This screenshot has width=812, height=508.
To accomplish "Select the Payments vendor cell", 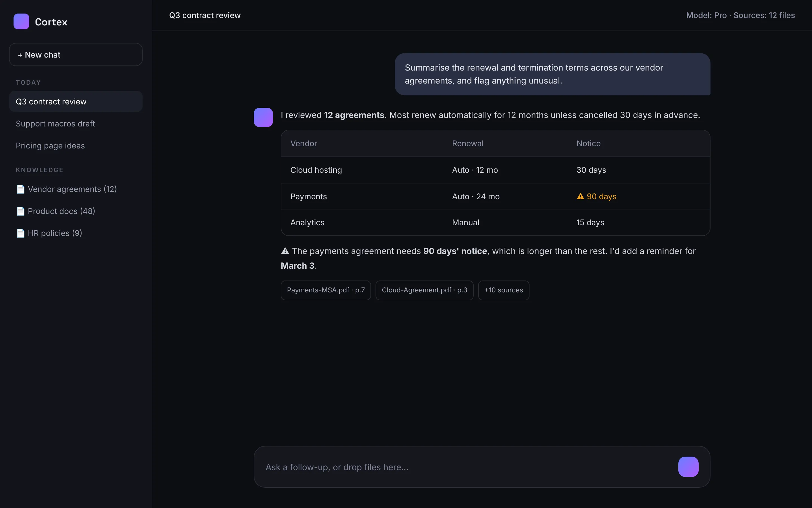I will pyautogui.click(x=308, y=196).
